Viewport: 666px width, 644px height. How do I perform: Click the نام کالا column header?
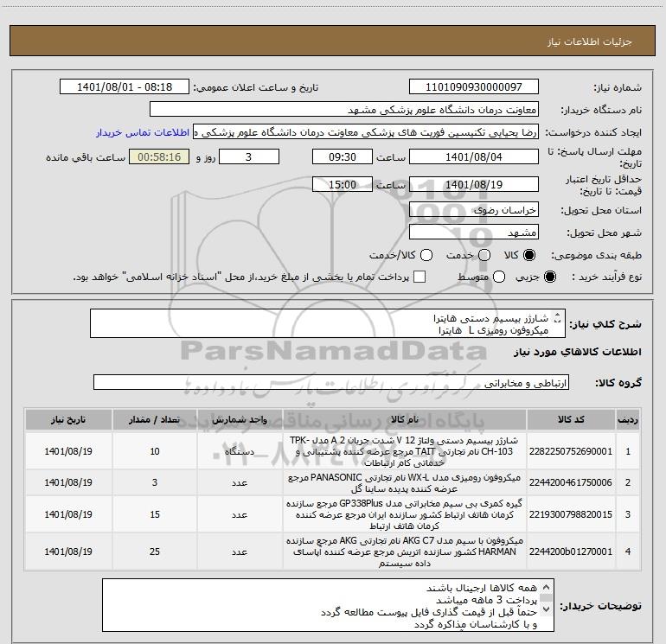point(405,419)
